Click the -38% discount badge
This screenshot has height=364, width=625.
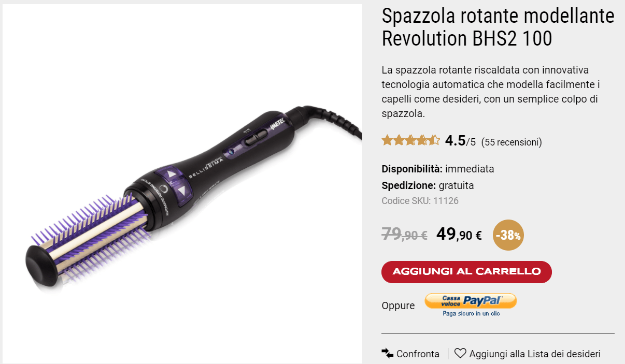click(508, 235)
